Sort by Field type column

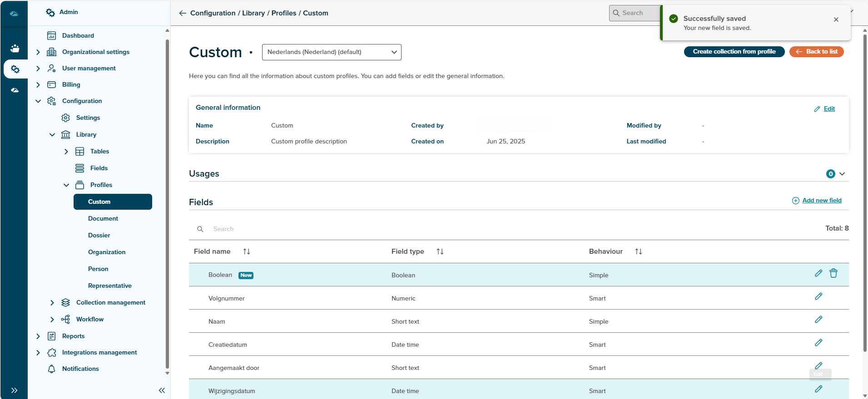click(440, 251)
